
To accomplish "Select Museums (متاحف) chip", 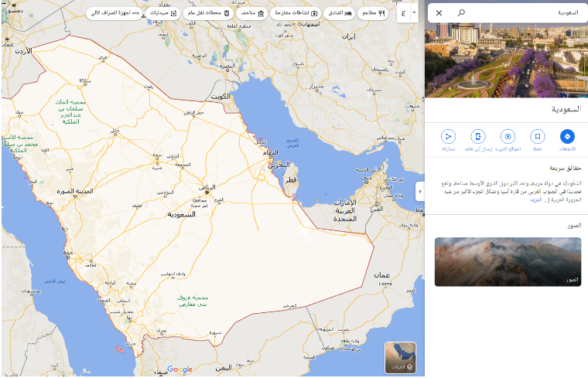I will point(251,13).
